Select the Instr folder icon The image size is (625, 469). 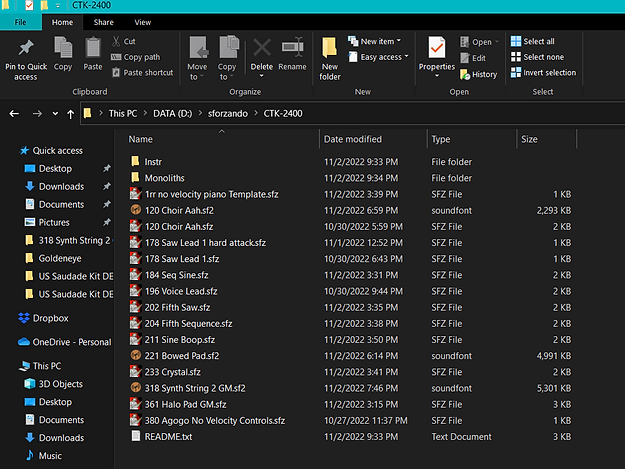click(135, 161)
